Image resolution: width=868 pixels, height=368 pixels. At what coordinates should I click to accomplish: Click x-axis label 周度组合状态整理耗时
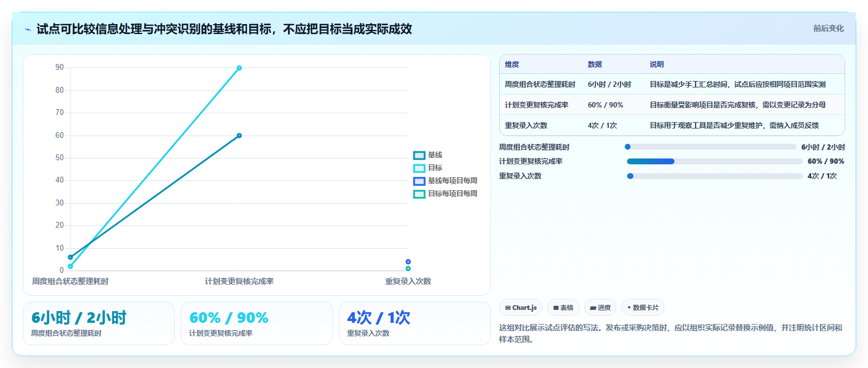[x=70, y=281]
